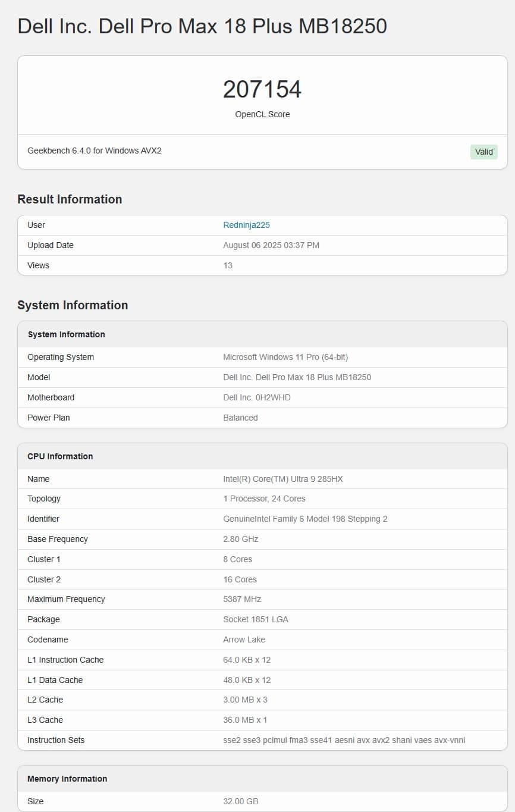This screenshot has height=812, width=515.
Task: Select the Motherboard value Dell Inc. 0H2WHD
Action: (257, 397)
